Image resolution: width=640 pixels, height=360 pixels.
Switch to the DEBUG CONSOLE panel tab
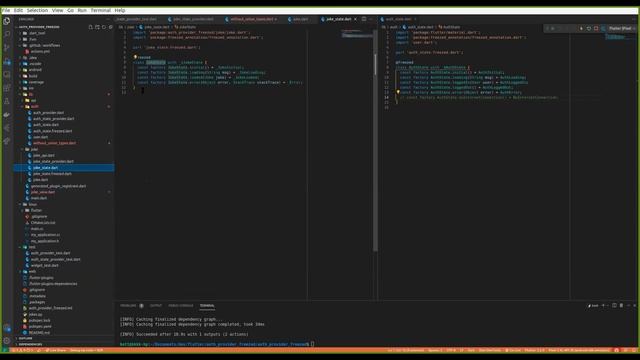click(x=181, y=306)
